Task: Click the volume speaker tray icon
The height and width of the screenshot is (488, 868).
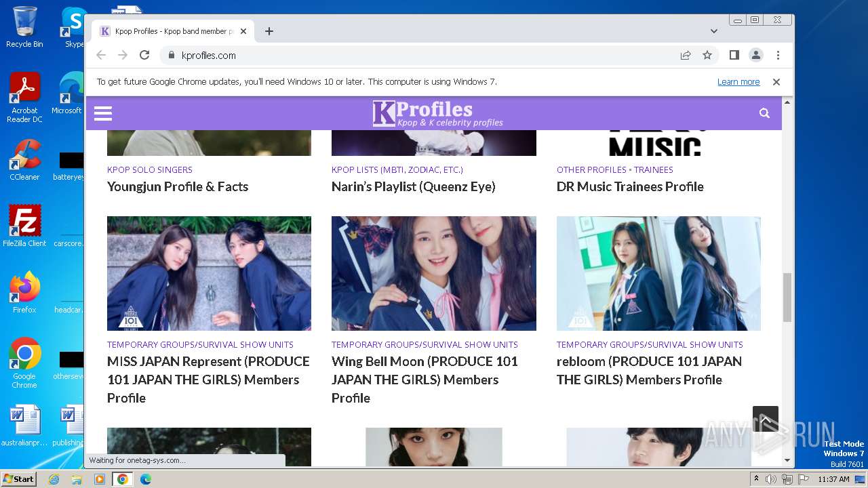Action: pos(771,479)
